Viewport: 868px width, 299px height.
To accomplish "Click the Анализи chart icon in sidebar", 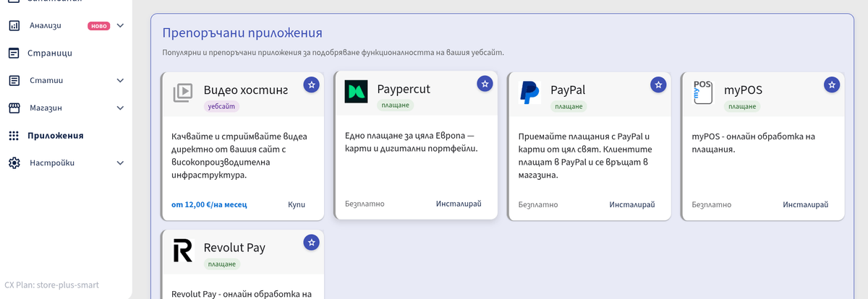I will pos(14,25).
